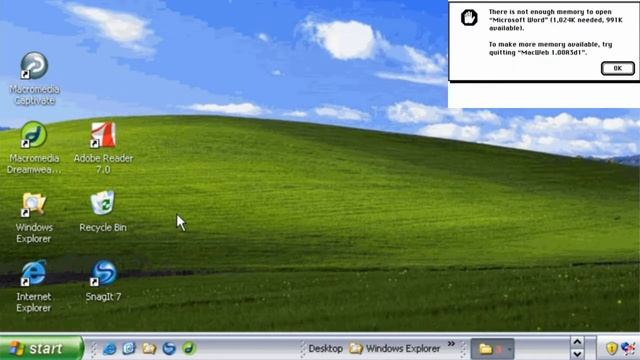
Task: Click the security shield tray icon
Action: pyautogui.click(x=611, y=348)
